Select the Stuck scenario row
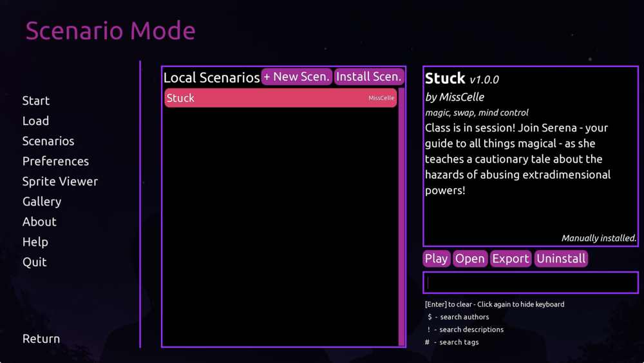 [281, 98]
